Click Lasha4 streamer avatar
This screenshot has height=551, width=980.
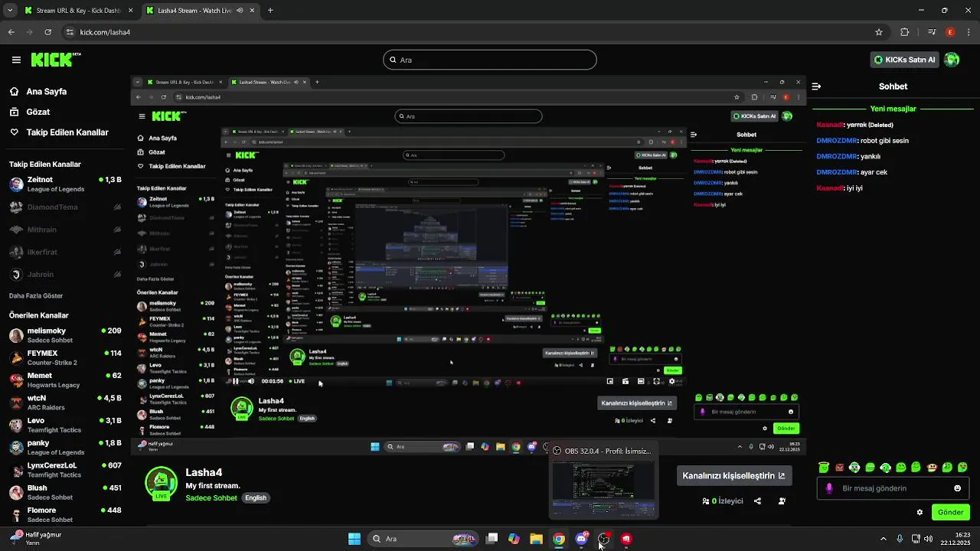coord(161,482)
